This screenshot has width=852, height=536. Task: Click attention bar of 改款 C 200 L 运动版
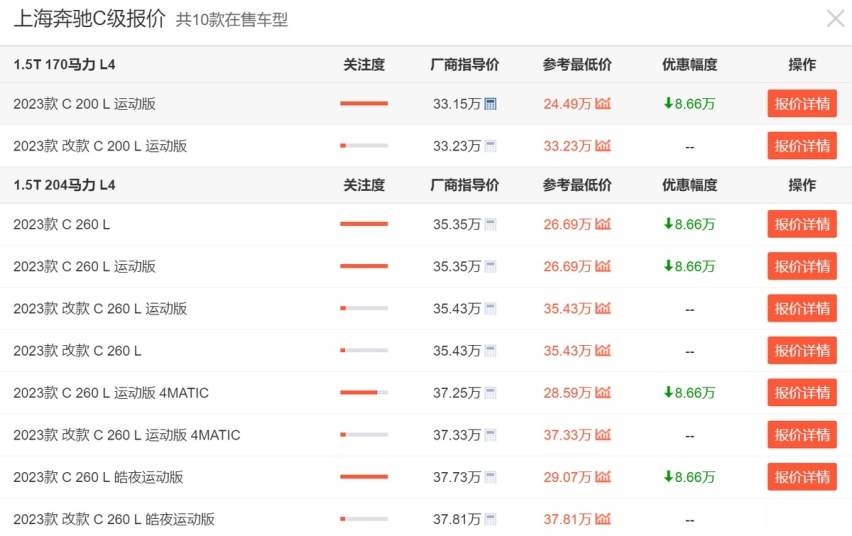coord(364,146)
